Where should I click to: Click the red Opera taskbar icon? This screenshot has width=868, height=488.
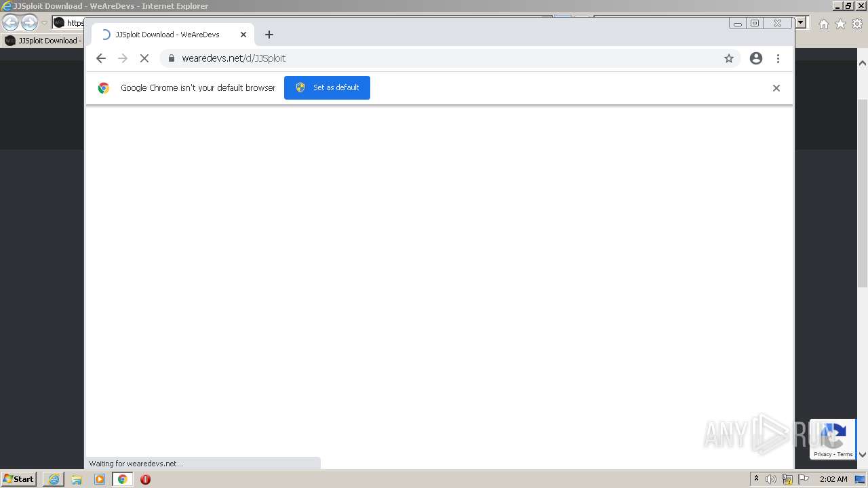145,479
